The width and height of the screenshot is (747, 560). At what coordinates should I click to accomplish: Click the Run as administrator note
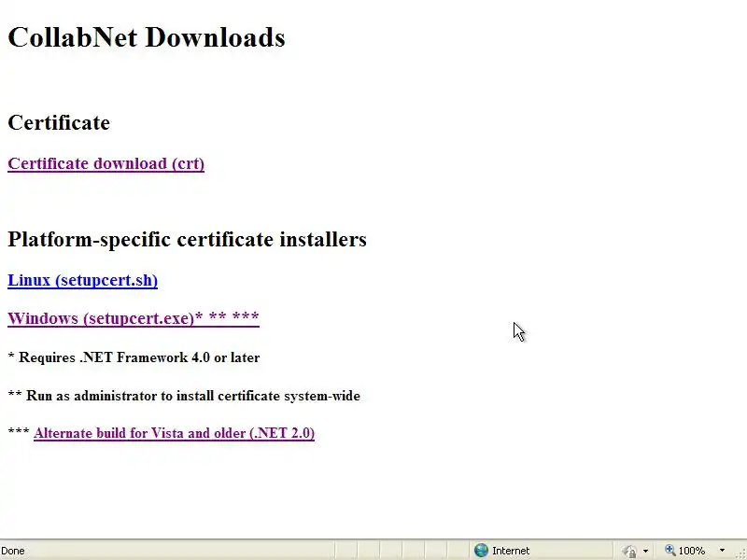click(184, 396)
